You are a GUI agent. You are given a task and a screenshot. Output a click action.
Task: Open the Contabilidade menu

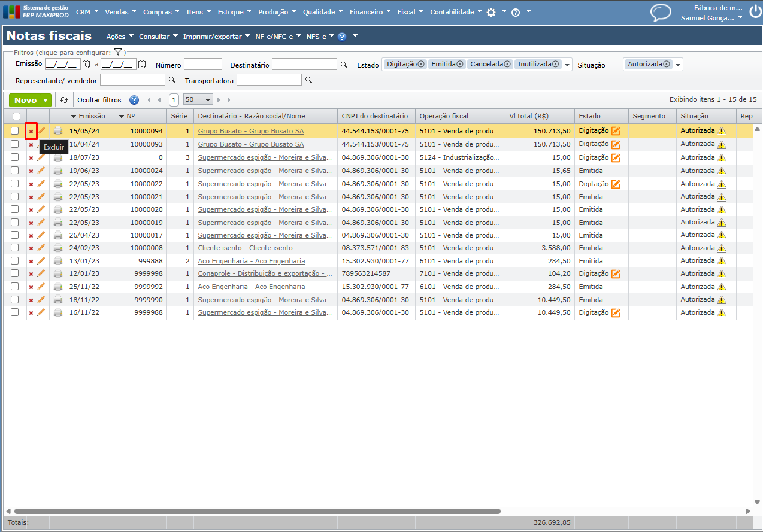(456, 12)
